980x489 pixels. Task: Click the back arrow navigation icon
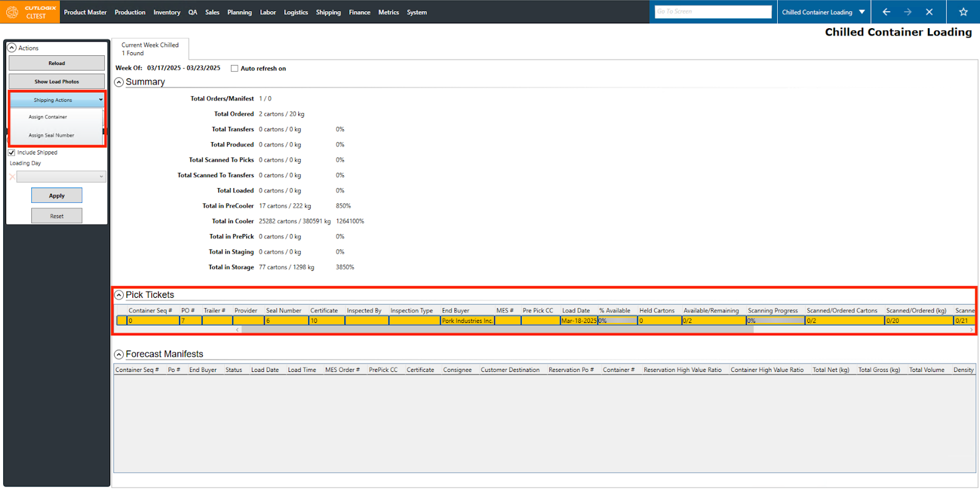click(x=886, y=12)
